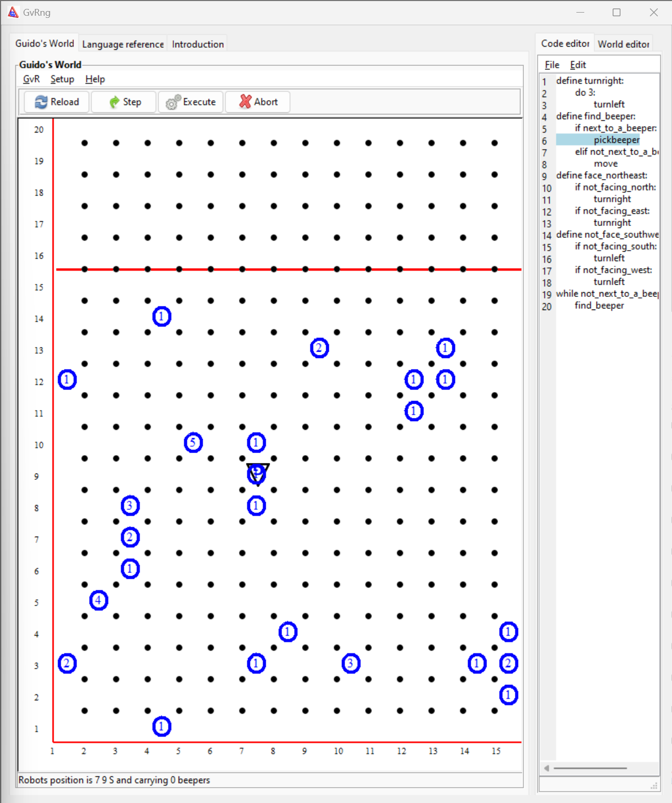Open the File menu in the code editor
672x803 pixels.
pos(552,65)
